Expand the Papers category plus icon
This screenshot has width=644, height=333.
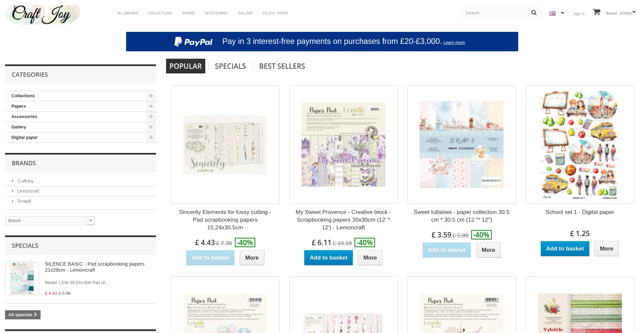coord(151,106)
